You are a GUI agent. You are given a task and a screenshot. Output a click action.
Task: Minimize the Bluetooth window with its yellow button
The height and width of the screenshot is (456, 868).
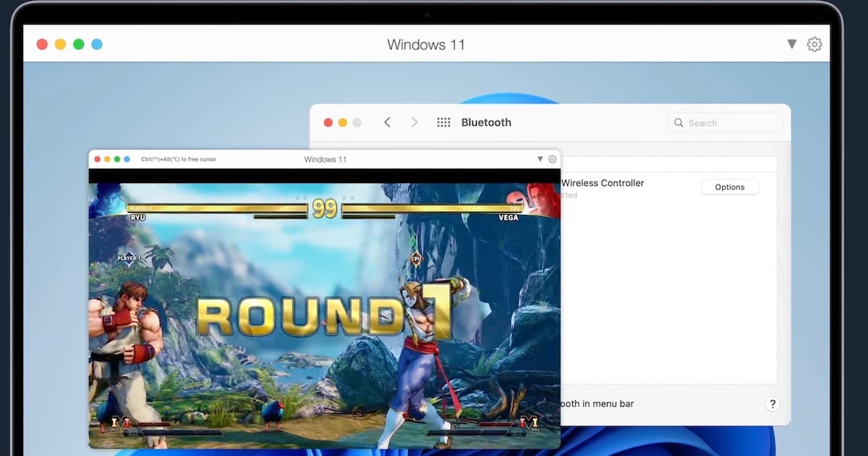tap(342, 123)
